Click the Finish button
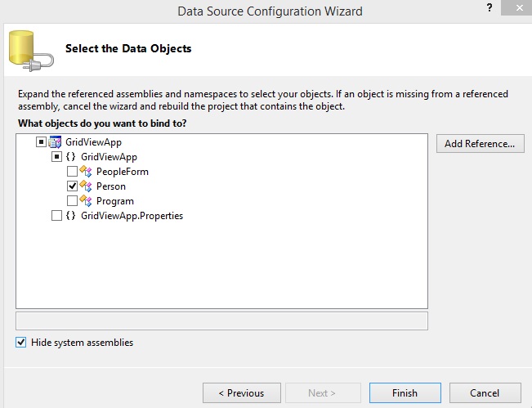This screenshot has width=532, height=408. click(x=405, y=393)
